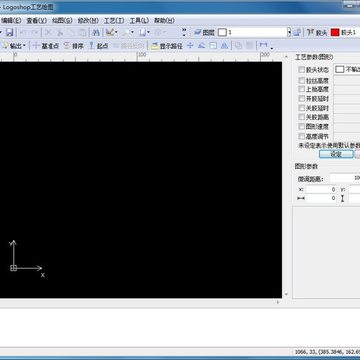
Task: Click the vertical scrollbar down arrow
Action: pos(286,295)
